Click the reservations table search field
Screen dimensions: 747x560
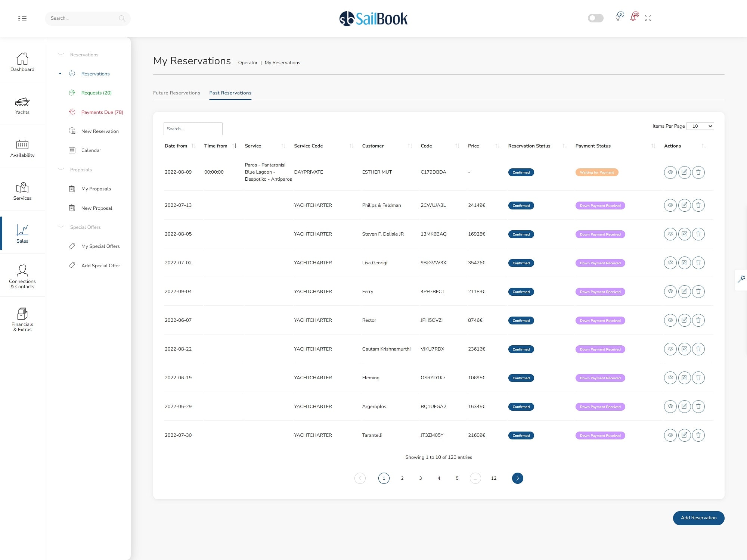(x=193, y=129)
